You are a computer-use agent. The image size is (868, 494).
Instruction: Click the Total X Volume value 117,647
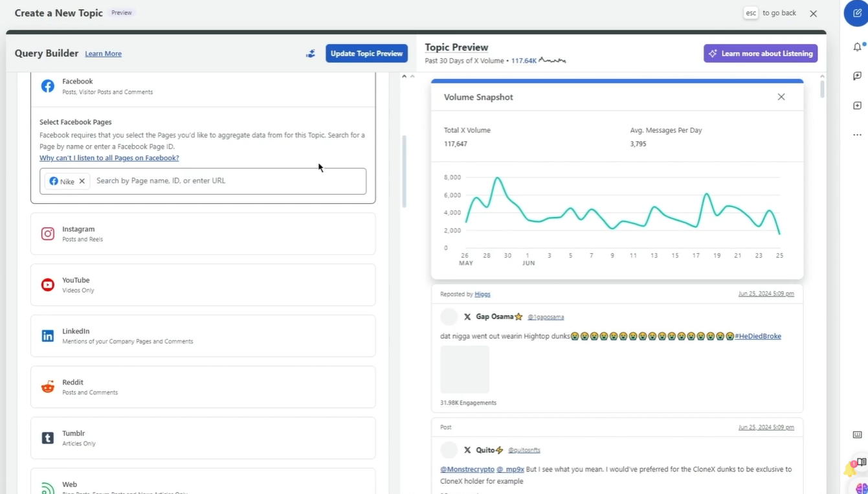coord(456,144)
